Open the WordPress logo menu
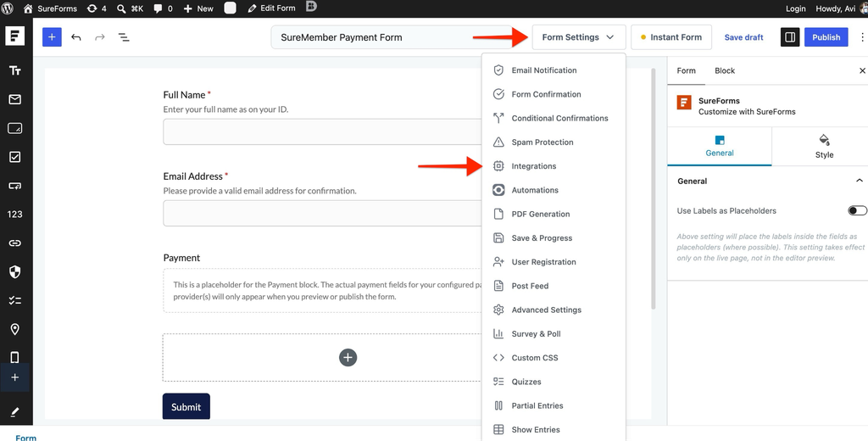868x441 pixels. click(8, 8)
